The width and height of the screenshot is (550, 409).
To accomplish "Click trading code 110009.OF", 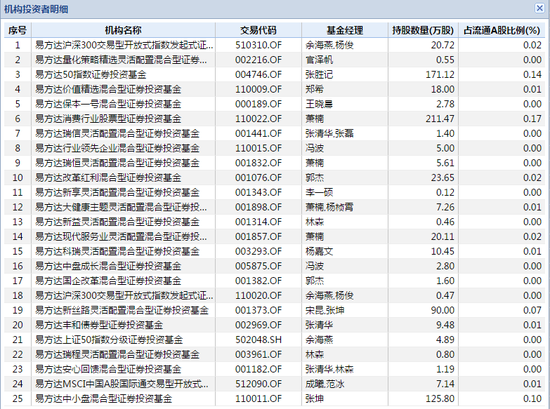I will (x=259, y=89).
